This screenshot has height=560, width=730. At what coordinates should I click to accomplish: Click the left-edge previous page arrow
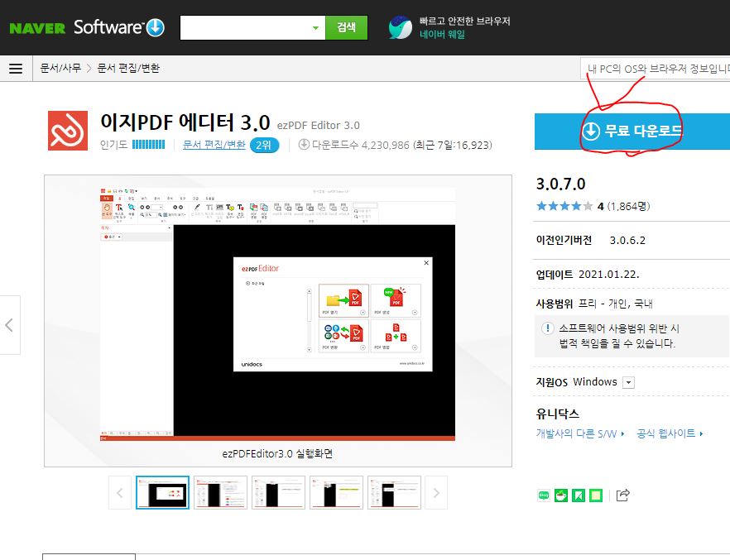tap(9, 324)
